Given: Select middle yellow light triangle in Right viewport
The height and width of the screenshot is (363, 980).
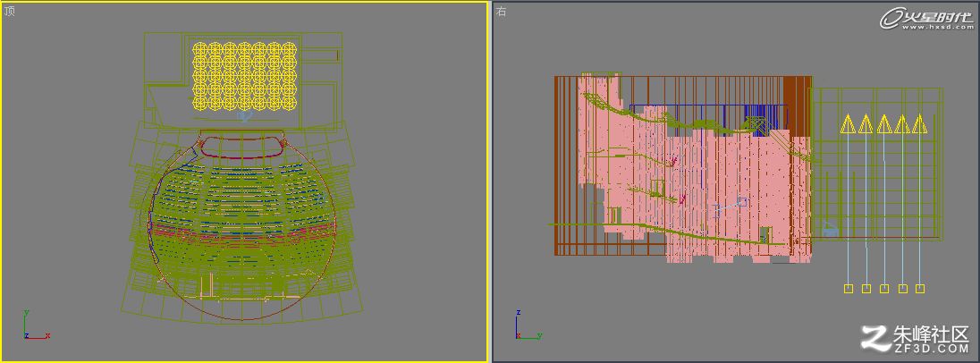Looking at the screenshot, I should coord(883,123).
